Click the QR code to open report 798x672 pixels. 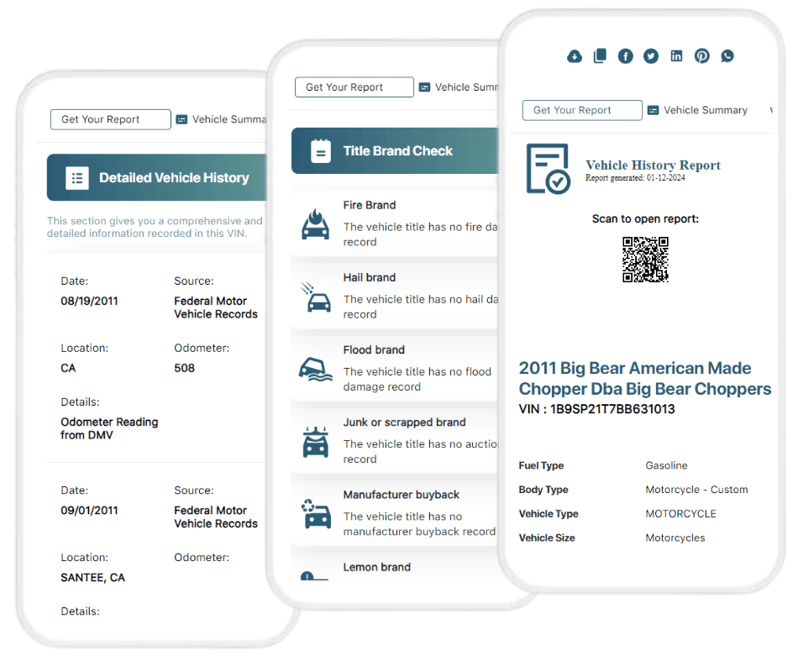[645, 260]
